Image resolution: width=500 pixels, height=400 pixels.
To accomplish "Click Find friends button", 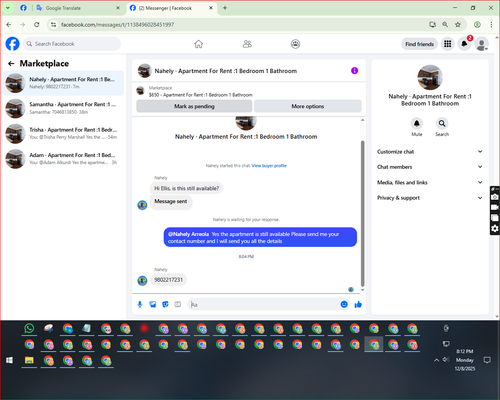I will point(419,44).
